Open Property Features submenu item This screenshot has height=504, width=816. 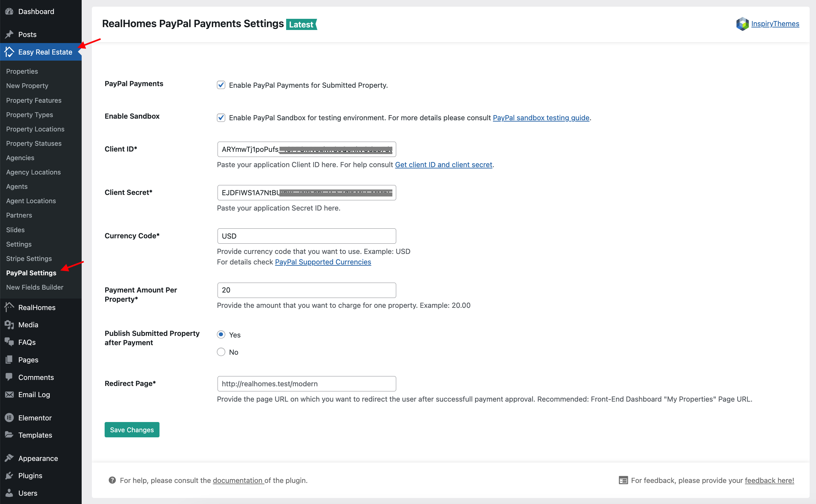(34, 100)
